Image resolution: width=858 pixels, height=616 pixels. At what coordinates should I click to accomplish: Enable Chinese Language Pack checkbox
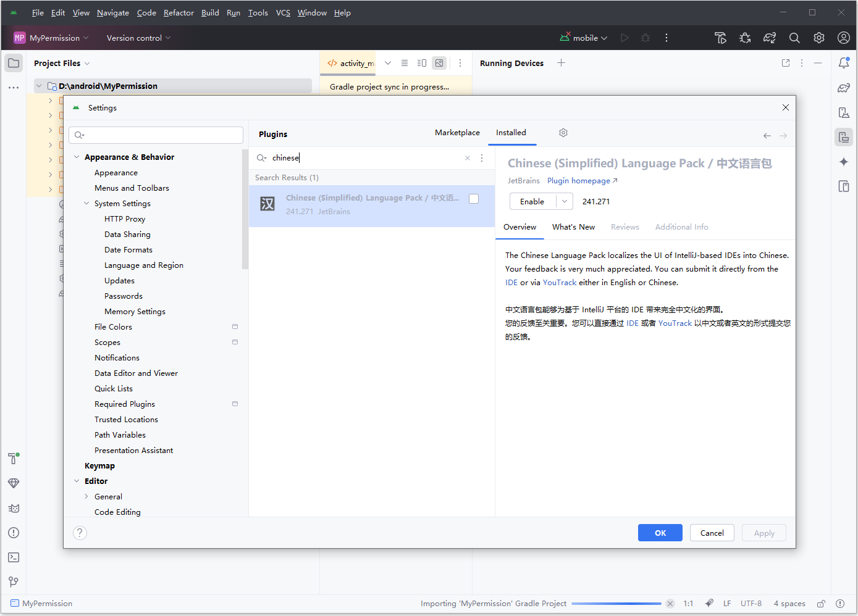[474, 199]
